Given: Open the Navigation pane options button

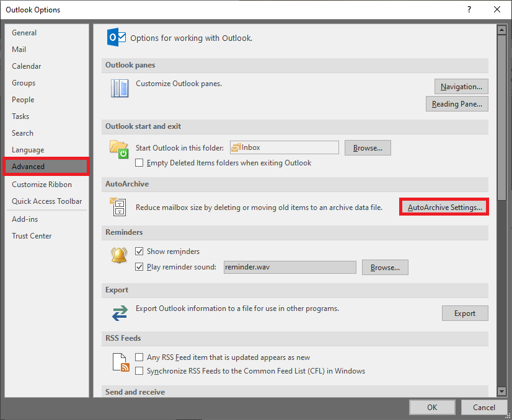Looking at the screenshot, I should [x=461, y=87].
